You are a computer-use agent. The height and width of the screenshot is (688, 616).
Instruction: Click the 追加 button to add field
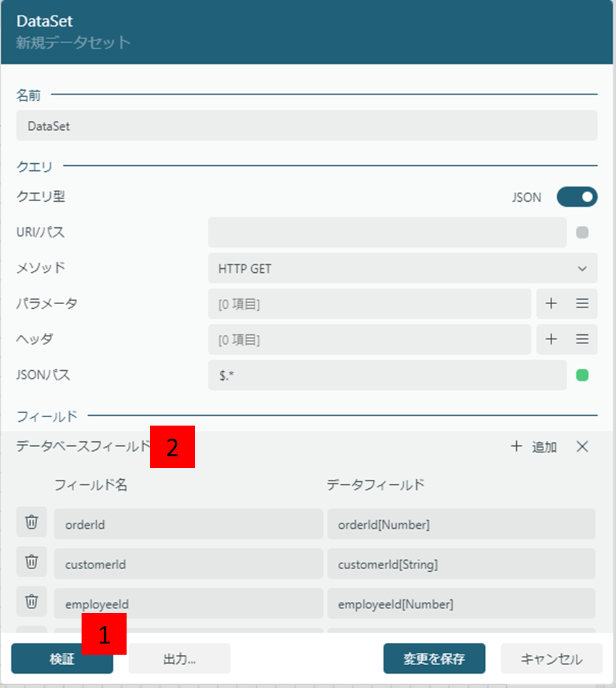(x=534, y=446)
